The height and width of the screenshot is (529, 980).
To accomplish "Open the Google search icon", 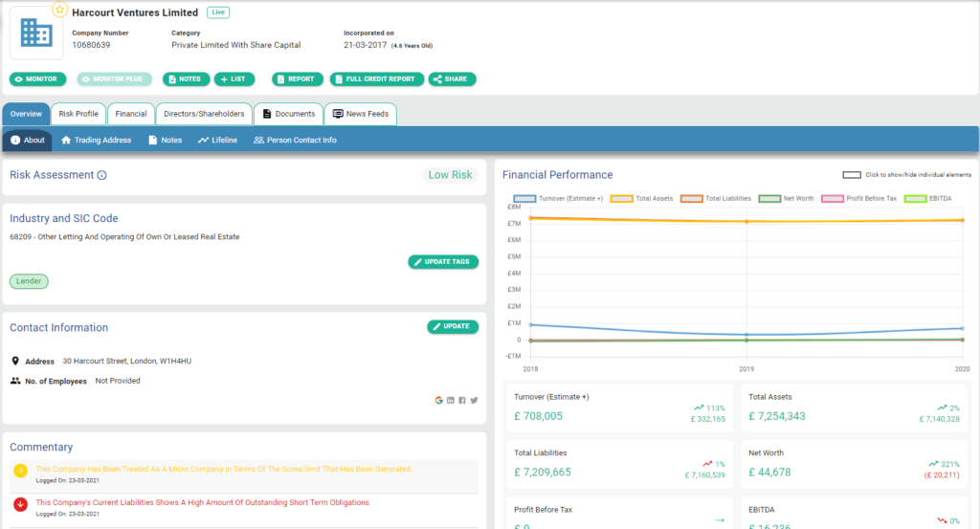I will point(438,401).
